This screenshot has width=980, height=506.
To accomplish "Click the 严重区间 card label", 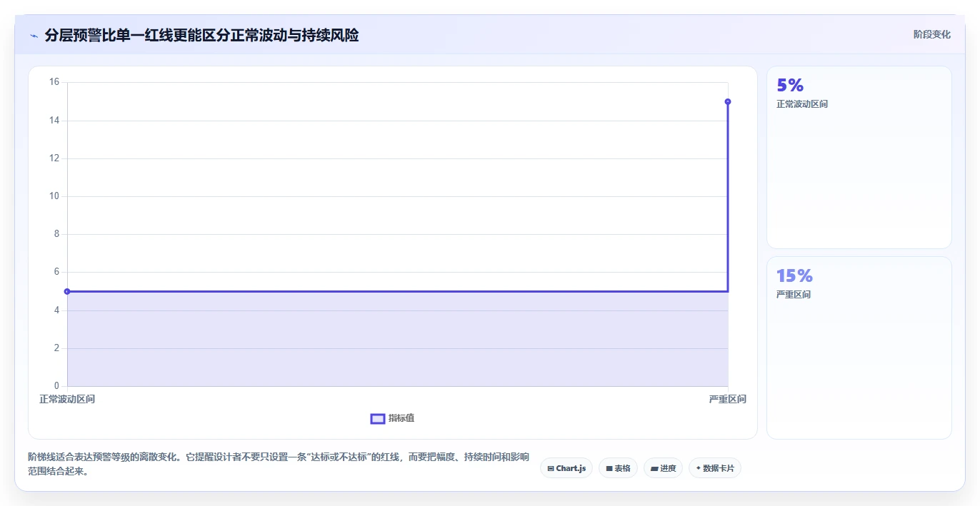I will click(794, 295).
